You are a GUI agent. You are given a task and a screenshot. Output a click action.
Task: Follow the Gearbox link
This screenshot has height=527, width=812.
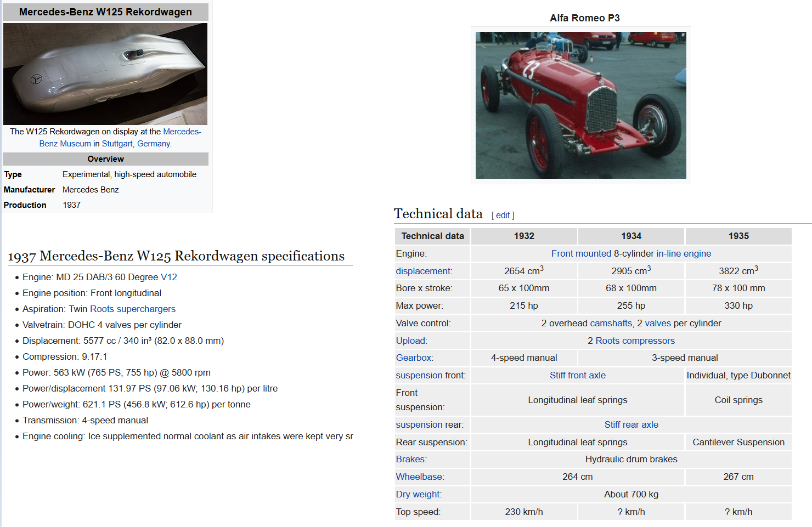(x=414, y=358)
